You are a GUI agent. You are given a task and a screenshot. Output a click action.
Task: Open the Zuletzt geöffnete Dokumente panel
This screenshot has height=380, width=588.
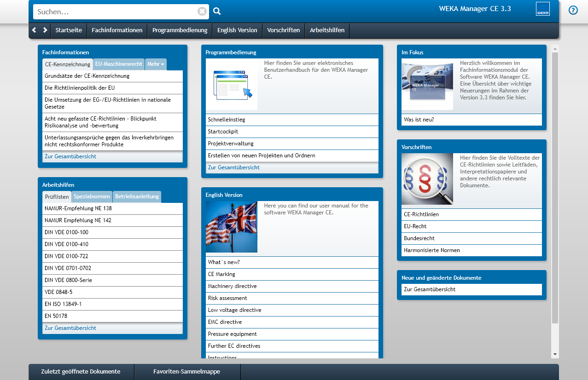tap(81, 372)
